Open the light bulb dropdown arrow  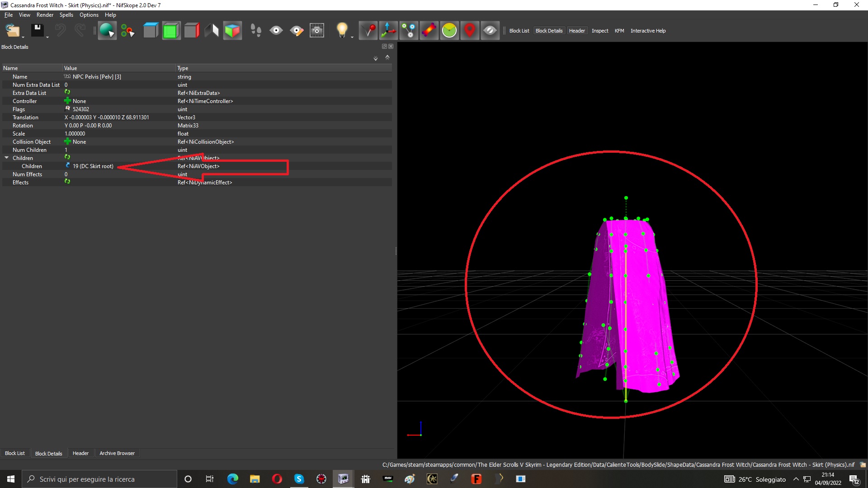tap(352, 37)
